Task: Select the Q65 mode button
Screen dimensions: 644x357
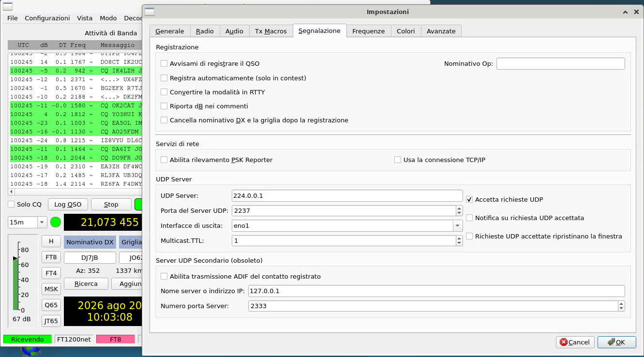Action: [51, 305]
